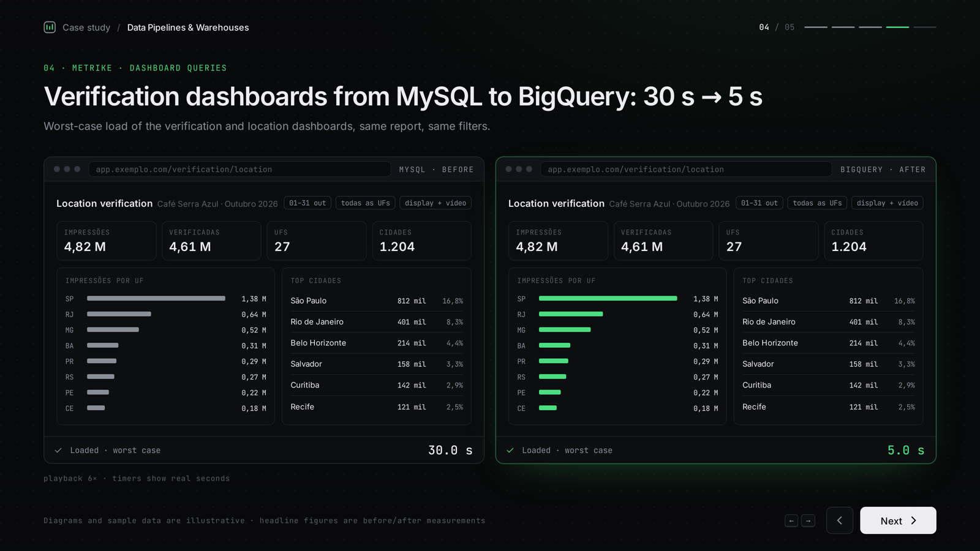Viewport: 980px width, 551px height.
Task: Click the 'BIGQUERY · AFTER' label
Action: (x=883, y=170)
